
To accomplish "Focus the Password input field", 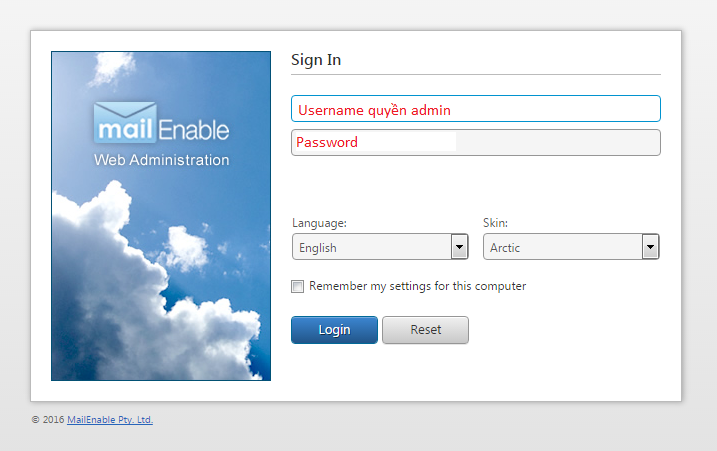I will click(476, 143).
